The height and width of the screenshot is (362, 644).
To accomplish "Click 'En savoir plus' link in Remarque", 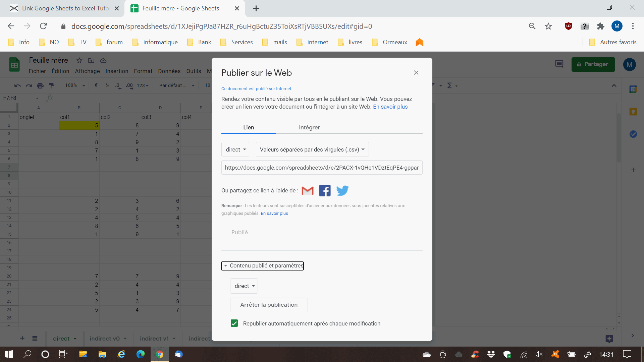I will coord(274,214).
